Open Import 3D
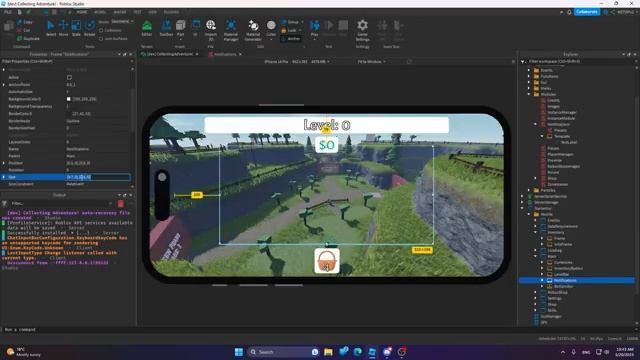The image size is (640, 360). pos(211,29)
